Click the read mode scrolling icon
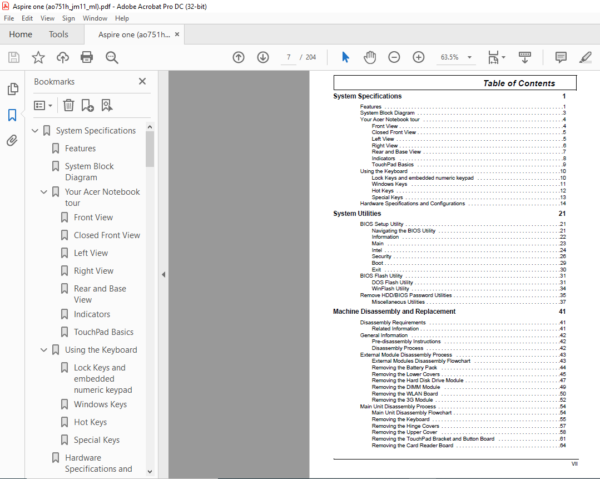 pos(525,57)
